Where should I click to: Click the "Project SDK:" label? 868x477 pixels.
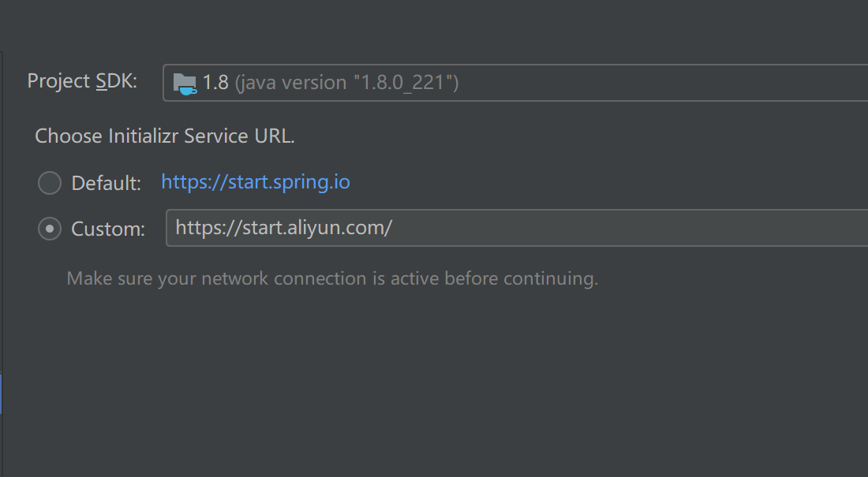(82, 81)
